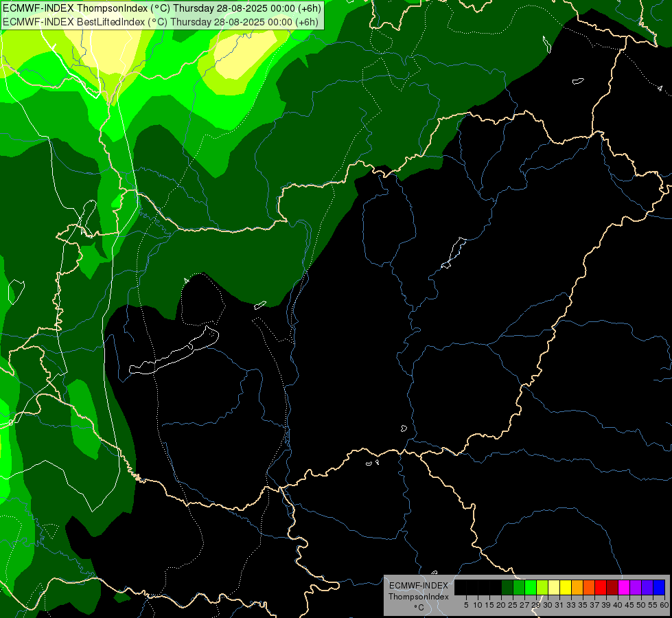The image size is (672, 618).
Task: Click the legend scale value 27
Action: pos(524,605)
